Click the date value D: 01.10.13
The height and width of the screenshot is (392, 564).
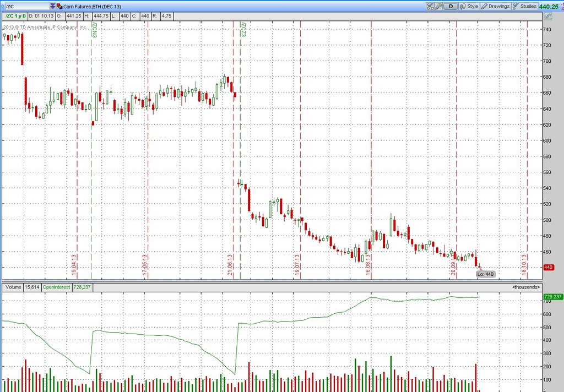click(x=41, y=16)
